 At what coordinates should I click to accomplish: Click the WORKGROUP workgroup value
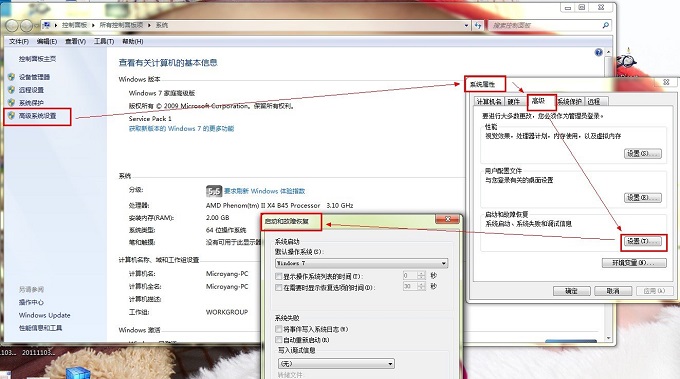[227, 312]
